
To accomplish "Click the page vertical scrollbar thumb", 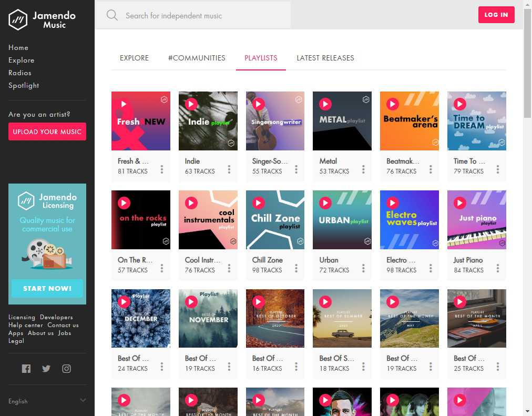I will pos(528,64).
